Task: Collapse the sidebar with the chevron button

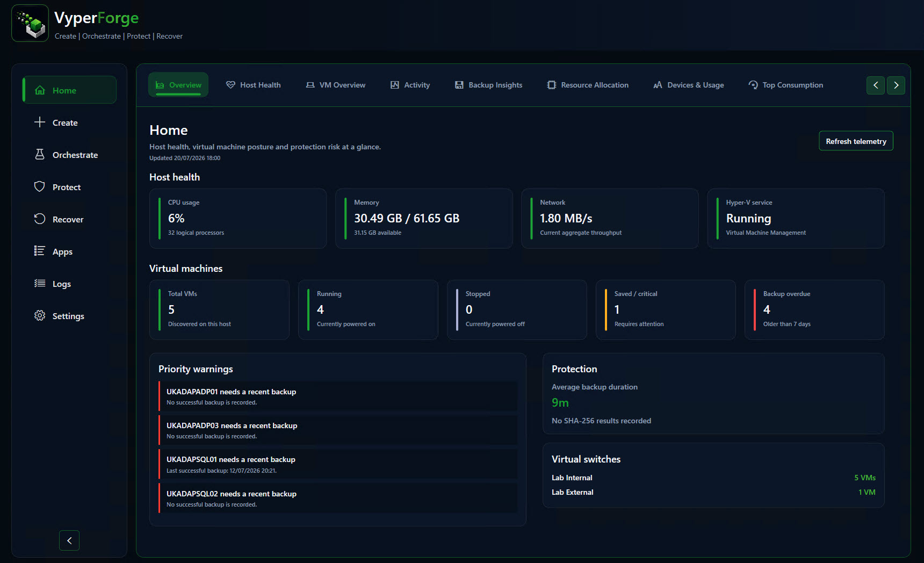Action: click(69, 540)
